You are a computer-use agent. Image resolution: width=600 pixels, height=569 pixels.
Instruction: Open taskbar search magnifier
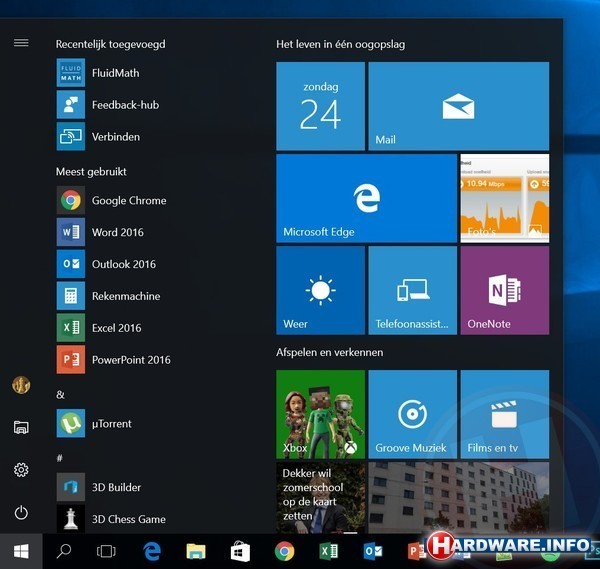[64, 551]
